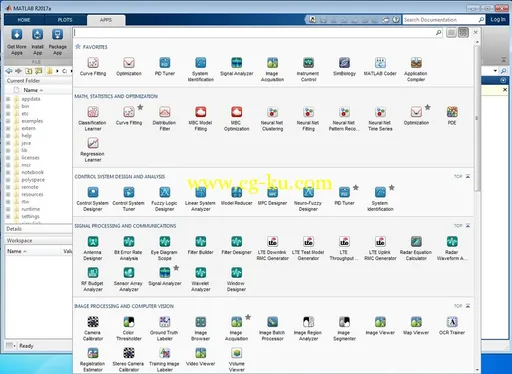The width and height of the screenshot is (512, 374).
Task: Open Radar Equation Calculator app
Action: click(x=416, y=248)
